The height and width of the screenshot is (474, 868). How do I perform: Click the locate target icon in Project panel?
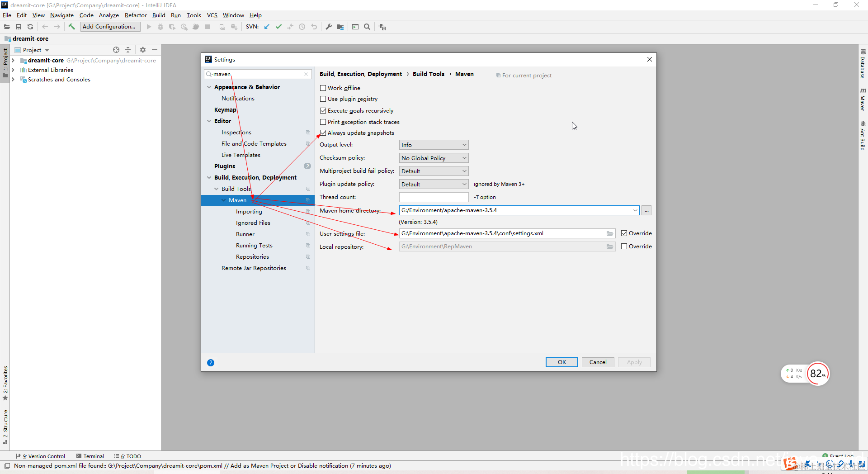116,50
